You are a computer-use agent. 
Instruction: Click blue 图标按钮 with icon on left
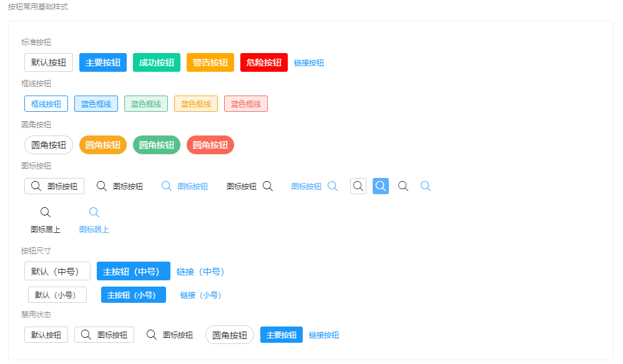(x=185, y=186)
